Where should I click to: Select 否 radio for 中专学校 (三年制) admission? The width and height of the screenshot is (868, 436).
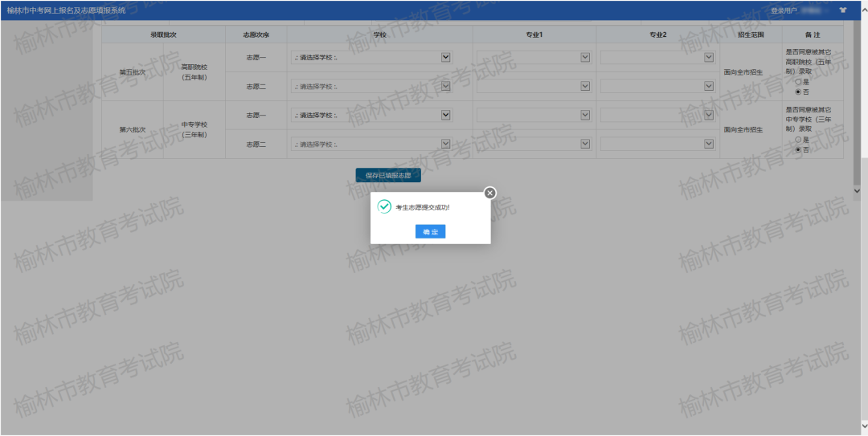tap(798, 149)
